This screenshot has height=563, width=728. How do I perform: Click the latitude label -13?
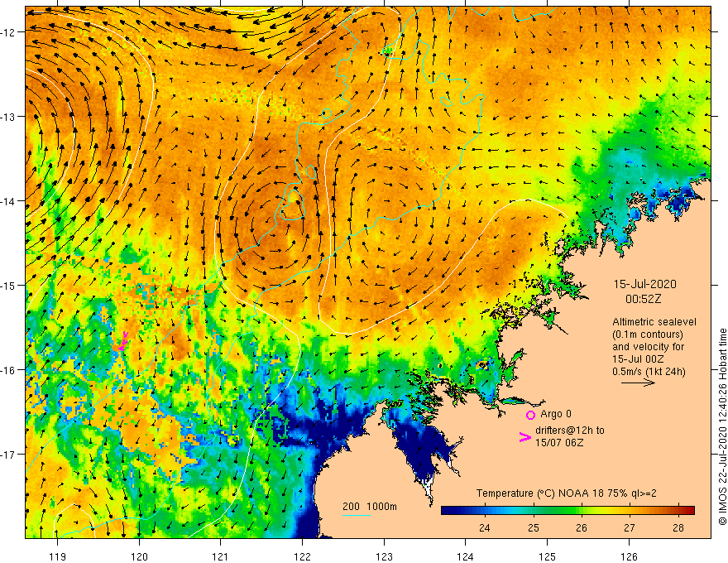click(x=9, y=117)
